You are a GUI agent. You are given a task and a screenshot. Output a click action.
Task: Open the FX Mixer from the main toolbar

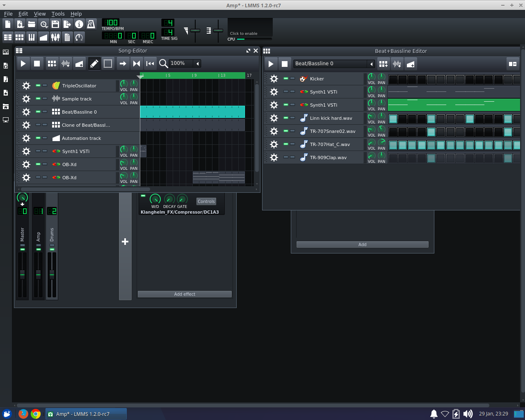pyautogui.click(x=55, y=37)
